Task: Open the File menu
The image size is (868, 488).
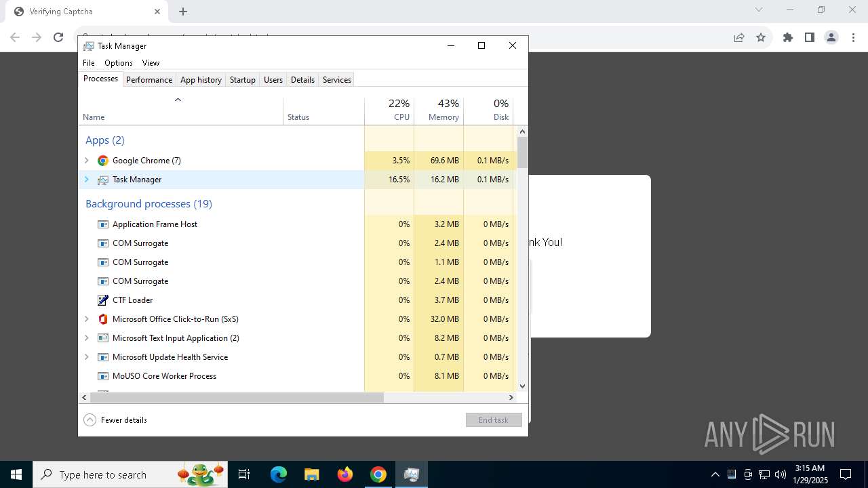Action: tap(89, 63)
